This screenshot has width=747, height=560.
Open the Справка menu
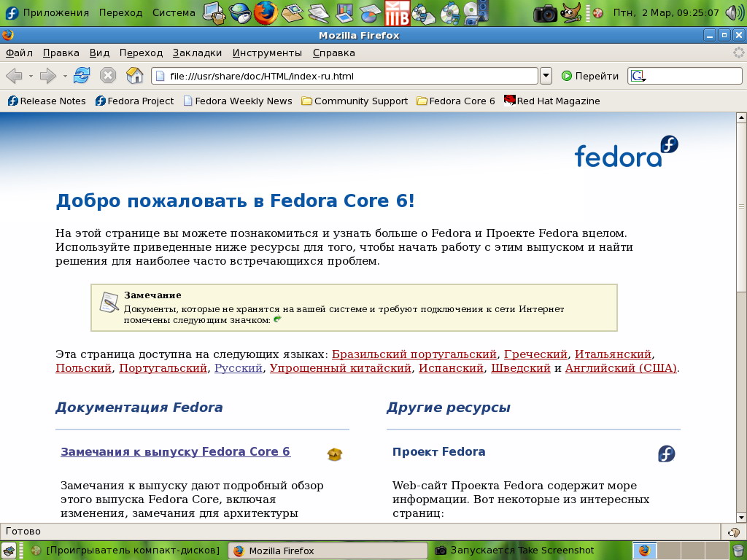[334, 52]
